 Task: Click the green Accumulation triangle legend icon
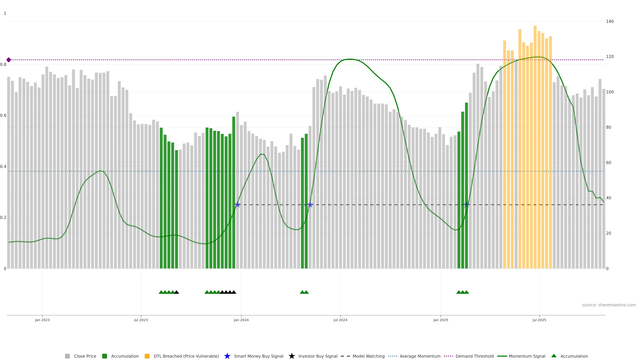tap(554, 356)
